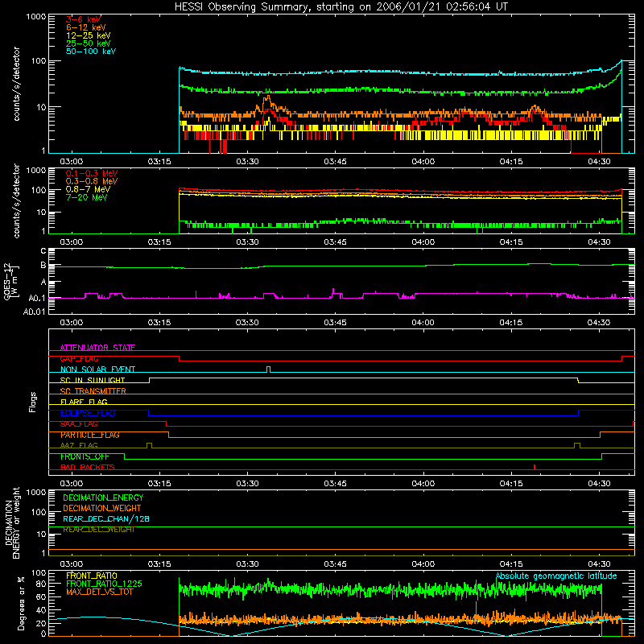
Task: Click the 04:15 tick label under GOES plot
Action: [511, 323]
